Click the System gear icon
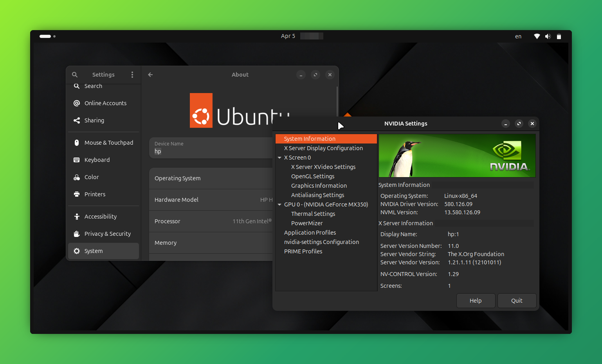 [x=77, y=251]
